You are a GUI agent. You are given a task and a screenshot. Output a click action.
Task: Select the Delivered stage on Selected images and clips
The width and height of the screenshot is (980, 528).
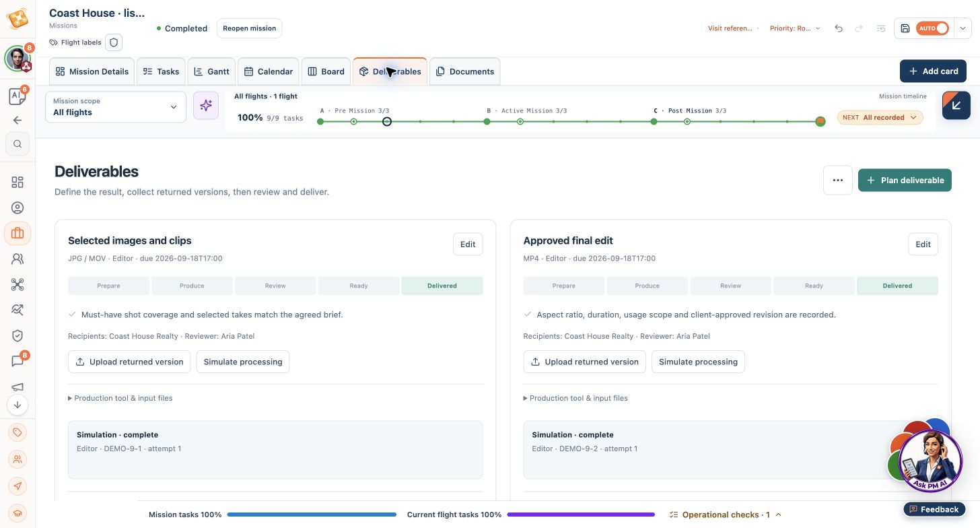point(442,286)
